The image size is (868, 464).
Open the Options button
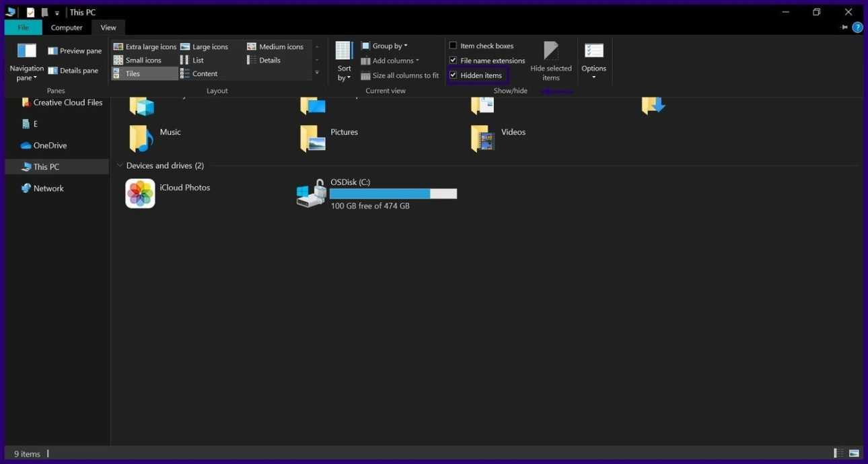(593, 61)
